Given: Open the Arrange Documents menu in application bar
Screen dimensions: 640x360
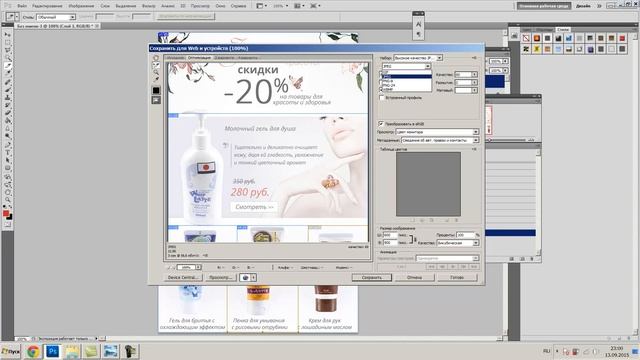Looking at the screenshot, I should tap(299, 6).
